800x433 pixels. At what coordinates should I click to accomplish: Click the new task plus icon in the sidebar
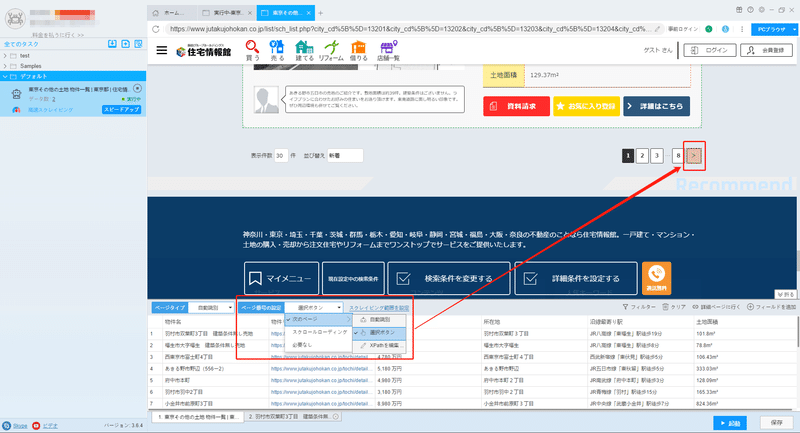pos(126,44)
